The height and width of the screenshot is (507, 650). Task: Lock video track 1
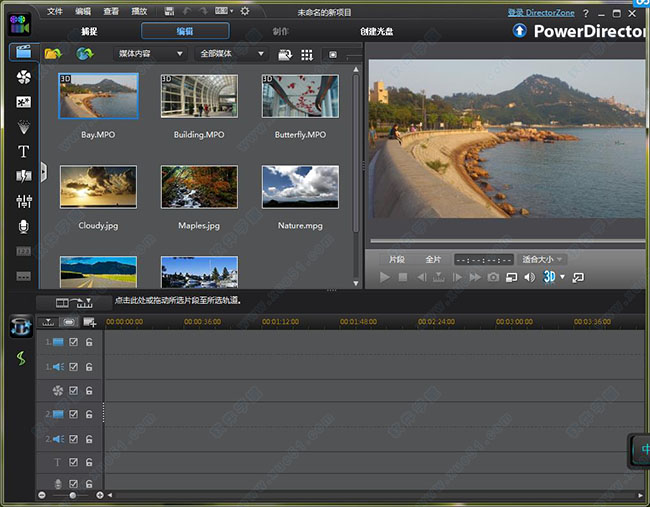89,342
